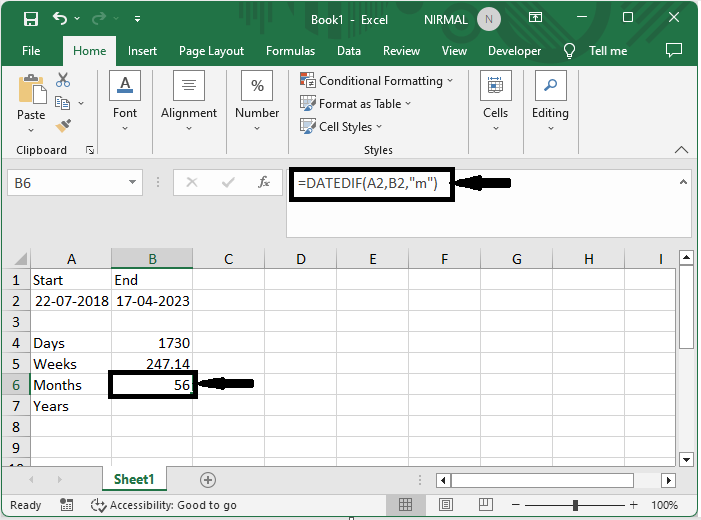Click vertical scrollbar down arrow

(x=686, y=459)
